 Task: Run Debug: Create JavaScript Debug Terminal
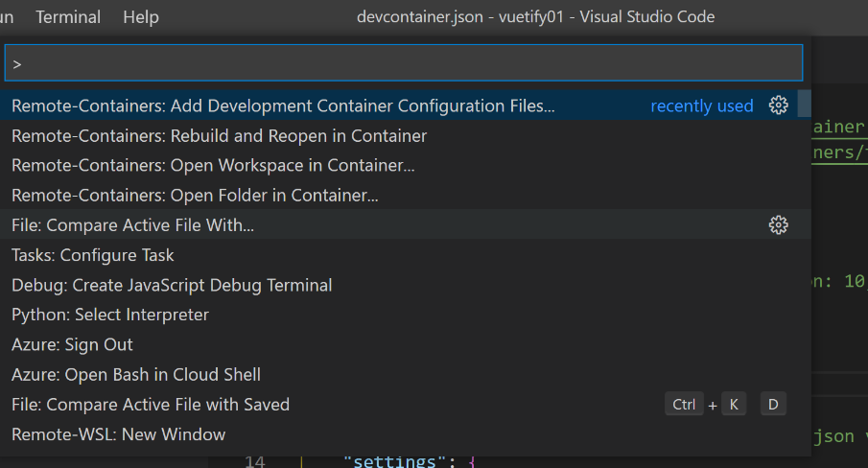pyautogui.click(x=172, y=285)
